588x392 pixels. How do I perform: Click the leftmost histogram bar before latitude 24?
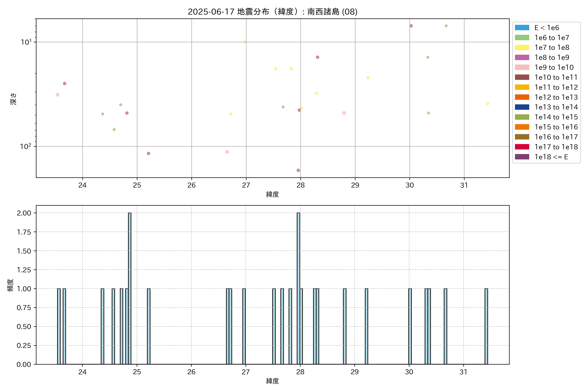(59, 326)
